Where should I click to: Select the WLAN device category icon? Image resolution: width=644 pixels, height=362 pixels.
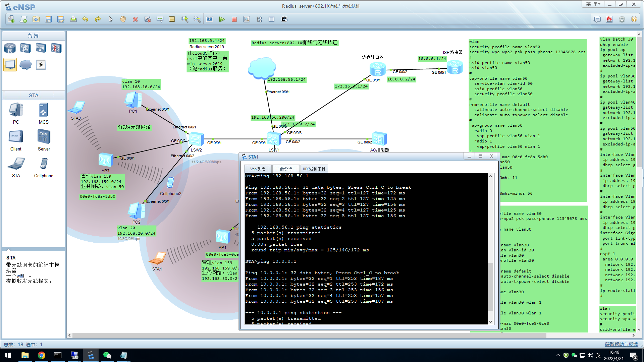[x=41, y=48]
